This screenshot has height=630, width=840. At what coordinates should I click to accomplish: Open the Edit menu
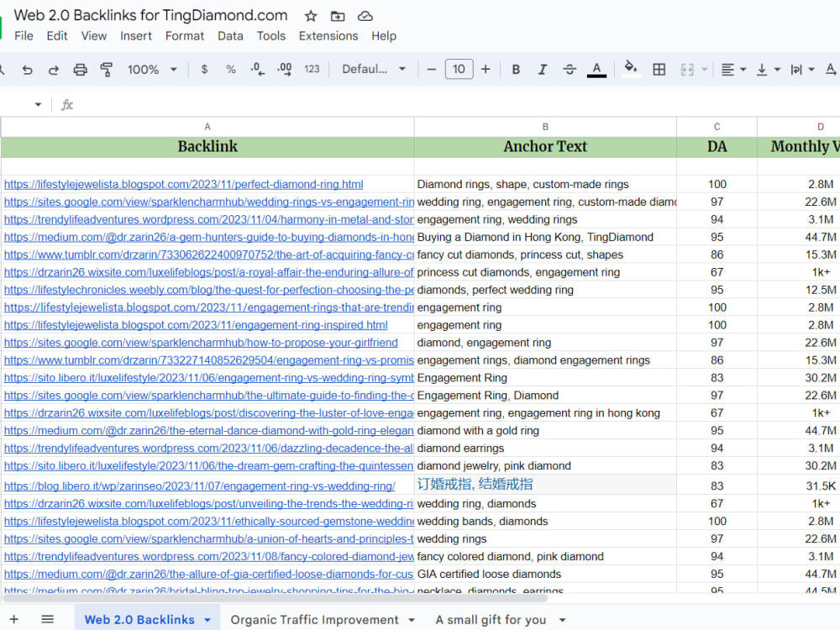57,36
